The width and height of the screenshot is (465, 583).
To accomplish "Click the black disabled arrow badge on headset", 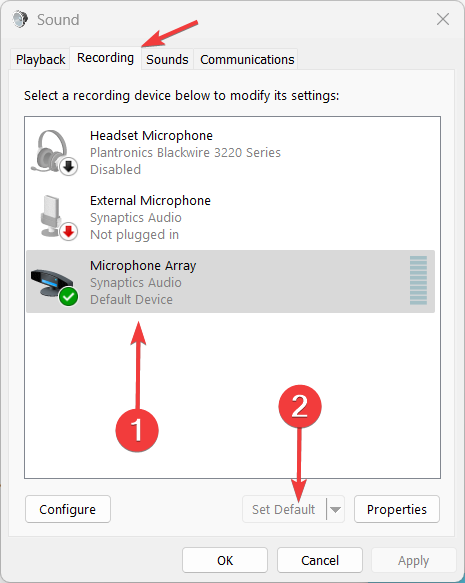I will pyautogui.click(x=68, y=167).
